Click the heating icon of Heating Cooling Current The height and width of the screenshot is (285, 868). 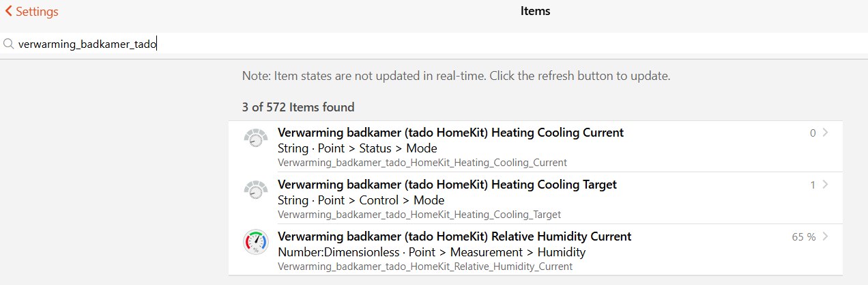coord(255,138)
